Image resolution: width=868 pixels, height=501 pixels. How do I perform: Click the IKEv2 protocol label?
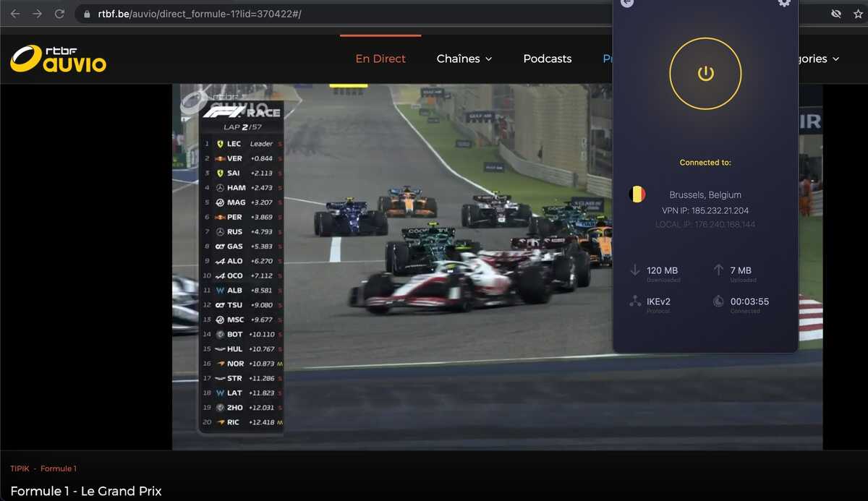pyautogui.click(x=659, y=301)
